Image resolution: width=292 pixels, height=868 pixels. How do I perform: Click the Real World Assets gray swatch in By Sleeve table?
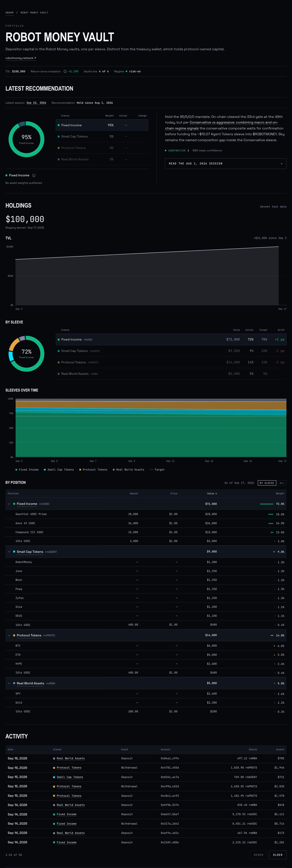tap(59, 374)
